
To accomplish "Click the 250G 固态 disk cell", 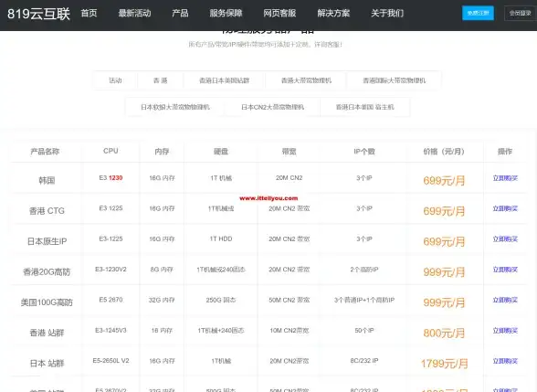I will [x=221, y=300].
